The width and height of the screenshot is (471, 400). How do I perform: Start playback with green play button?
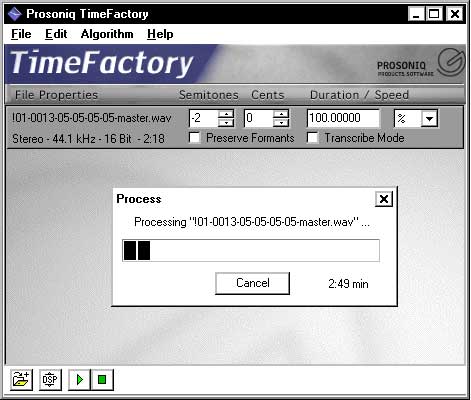[x=79, y=379]
